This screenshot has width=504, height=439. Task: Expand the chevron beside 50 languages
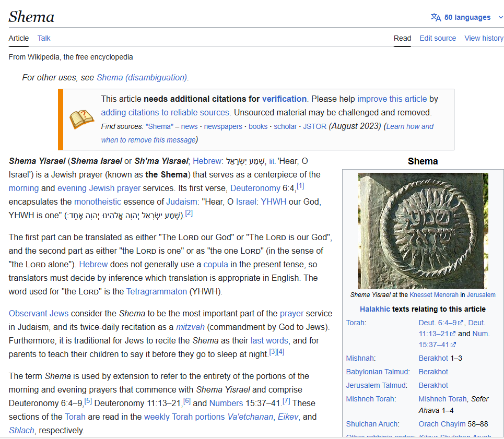coord(500,17)
